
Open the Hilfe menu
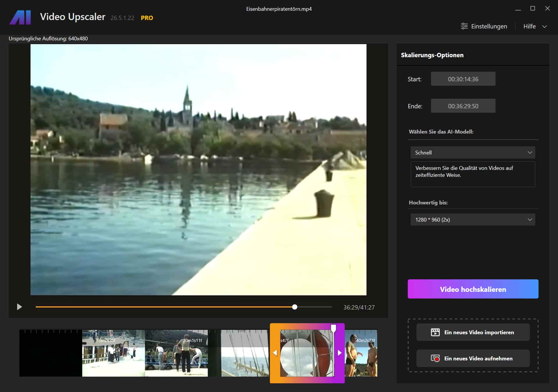coord(529,26)
